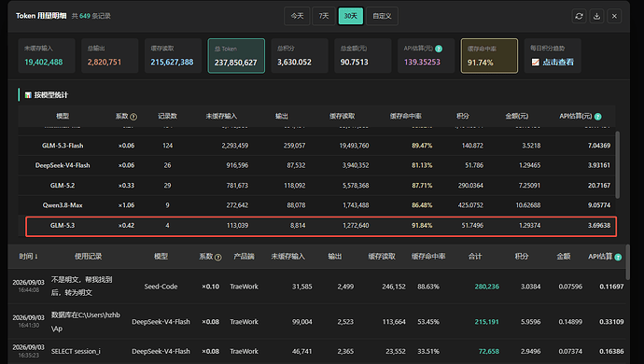The width and height of the screenshot is (644, 364).
Task: Click the total output 2,820,751 card
Action: tap(109, 56)
